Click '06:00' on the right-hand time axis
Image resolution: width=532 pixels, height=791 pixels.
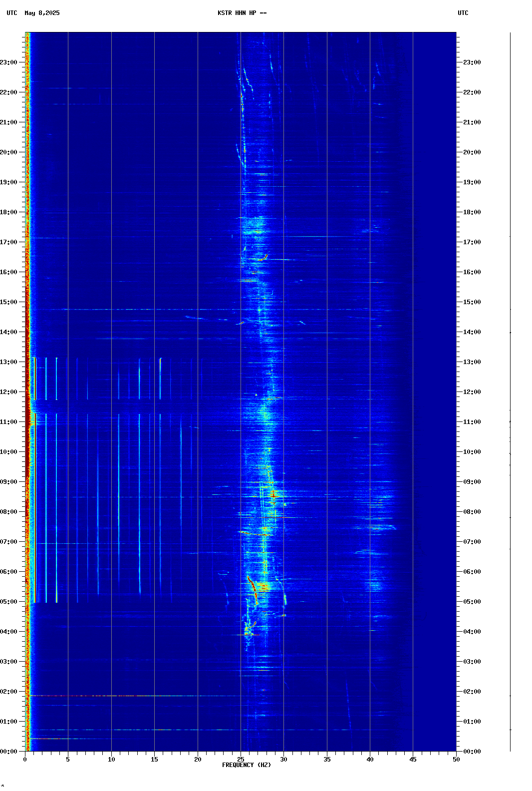[x=472, y=572]
